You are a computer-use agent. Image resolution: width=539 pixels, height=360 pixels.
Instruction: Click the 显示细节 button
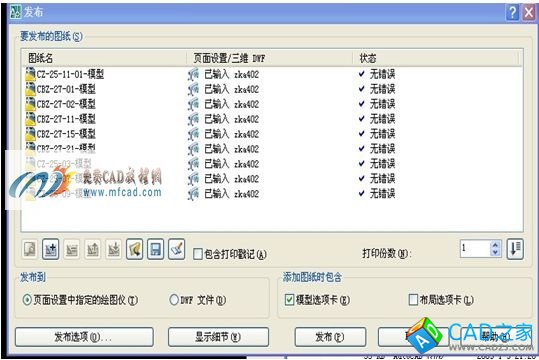click(x=218, y=337)
